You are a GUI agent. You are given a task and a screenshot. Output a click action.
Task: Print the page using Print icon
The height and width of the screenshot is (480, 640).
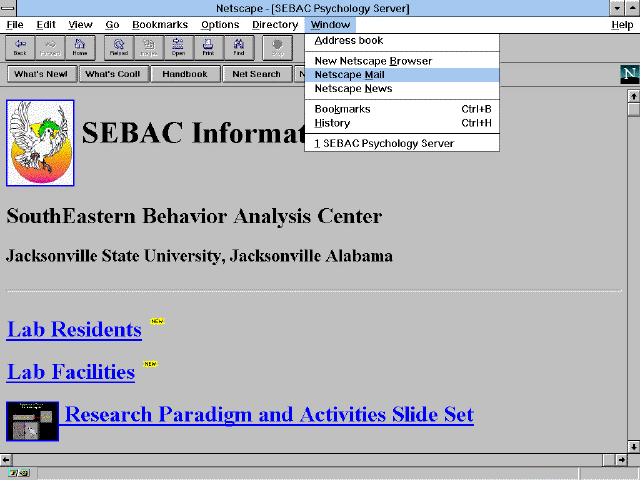tap(209, 48)
